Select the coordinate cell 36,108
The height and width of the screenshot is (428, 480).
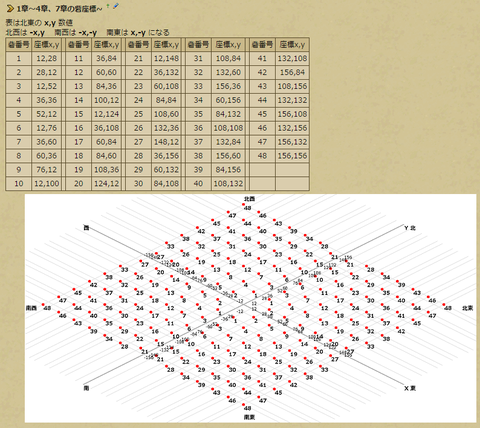(106, 128)
